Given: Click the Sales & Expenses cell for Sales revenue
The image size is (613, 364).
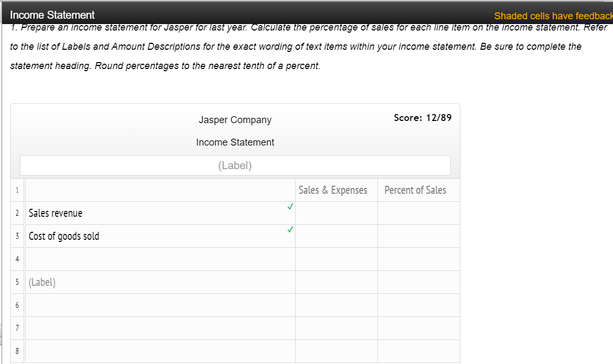Looking at the screenshot, I should (x=336, y=213).
